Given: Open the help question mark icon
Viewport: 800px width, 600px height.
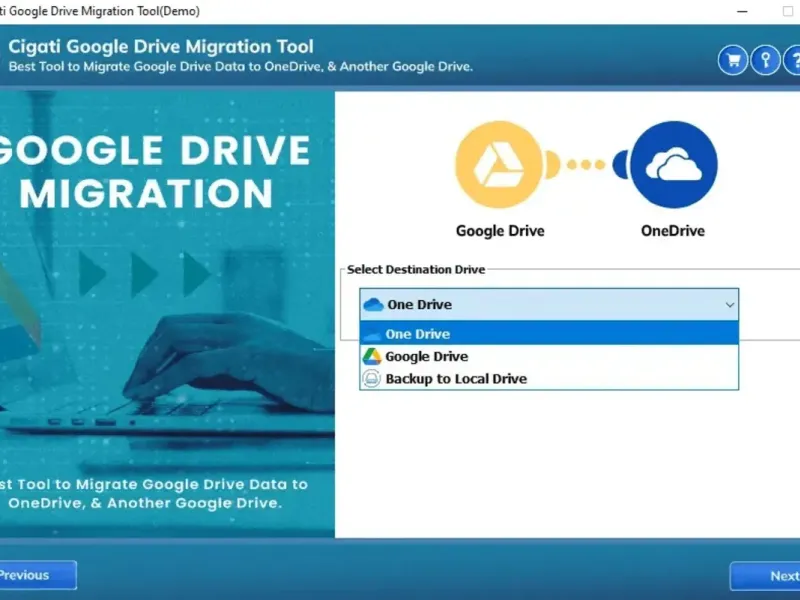Looking at the screenshot, I should point(792,60).
